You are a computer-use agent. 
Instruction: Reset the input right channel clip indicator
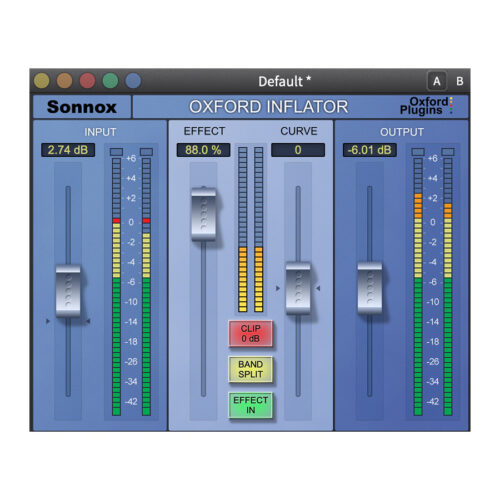146,152
